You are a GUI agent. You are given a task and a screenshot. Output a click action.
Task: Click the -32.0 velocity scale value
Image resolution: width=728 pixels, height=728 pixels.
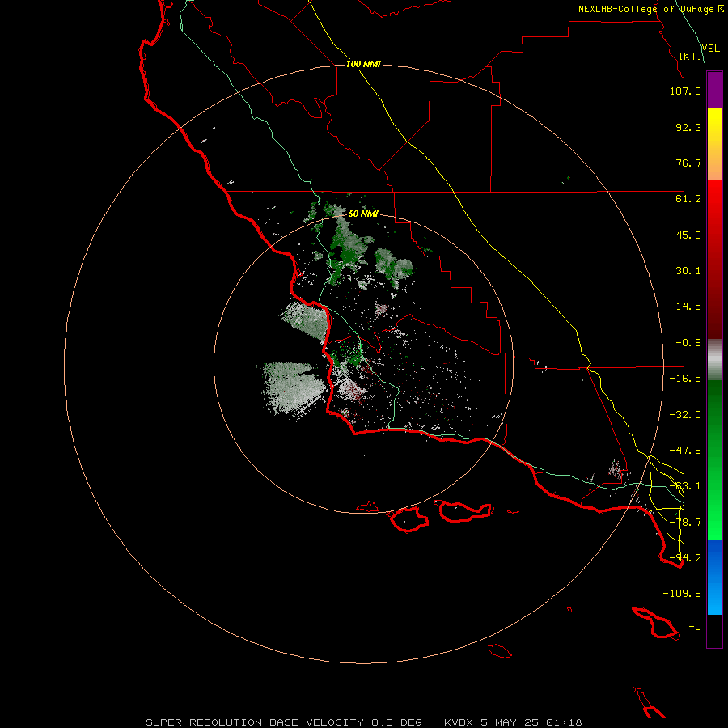(x=685, y=415)
